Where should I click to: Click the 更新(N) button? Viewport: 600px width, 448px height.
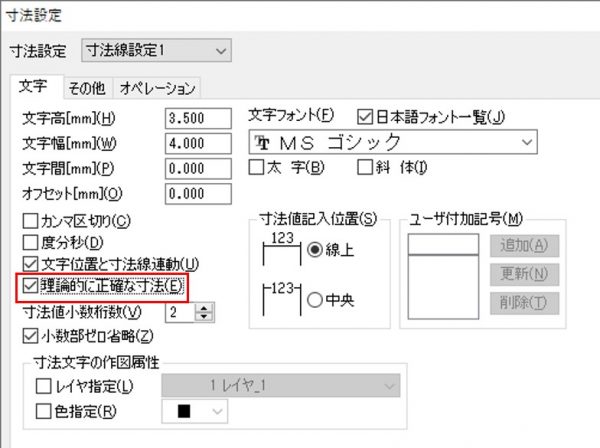click(x=524, y=274)
